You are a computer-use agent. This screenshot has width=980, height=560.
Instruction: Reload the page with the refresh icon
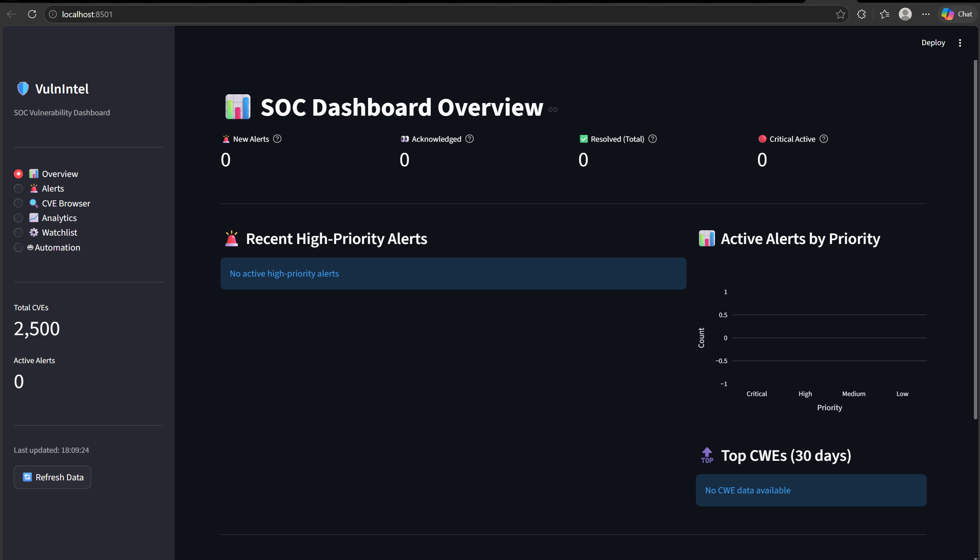[x=32, y=14]
